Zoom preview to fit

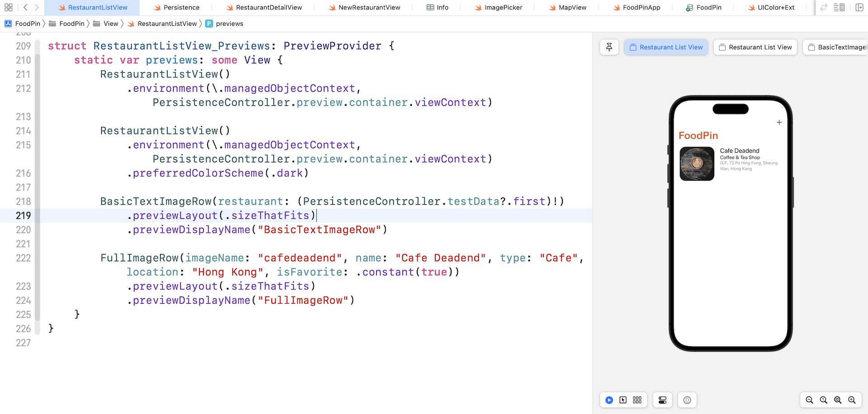tap(838, 400)
